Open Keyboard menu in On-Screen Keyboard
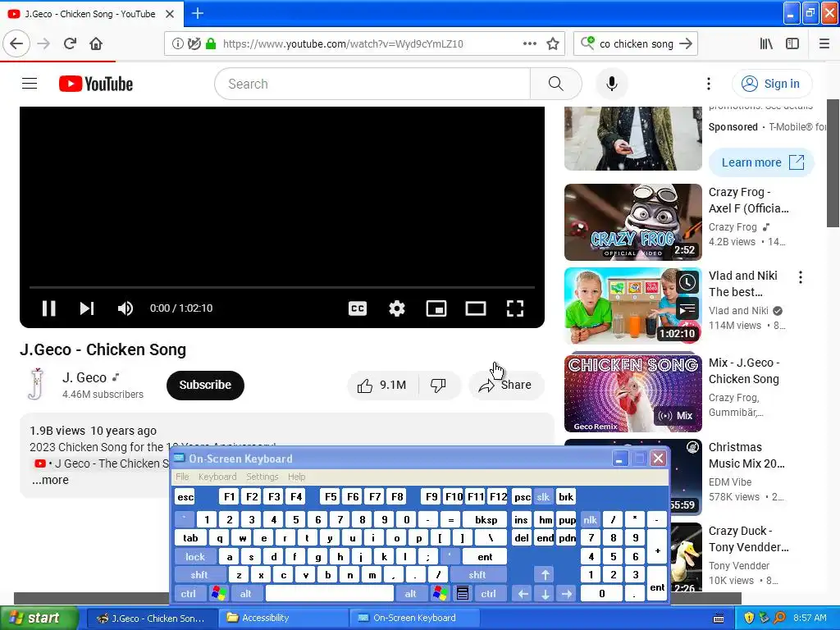This screenshot has width=840, height=630. coord(217,477)
